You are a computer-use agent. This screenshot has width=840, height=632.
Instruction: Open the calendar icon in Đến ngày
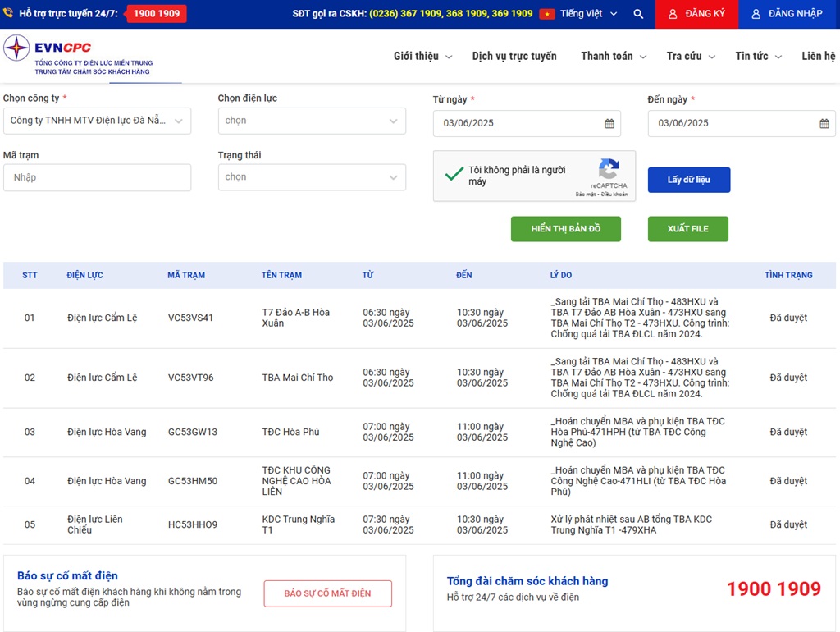tap(824, 124)
